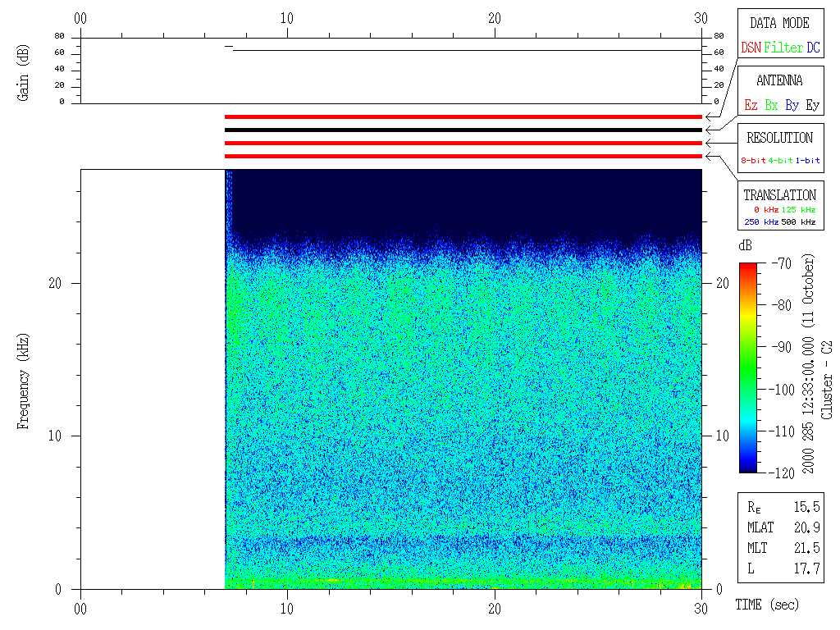Click the red DSN data mode label
The width and height of the screenshot is (840, 630).
pyautogui.click(x=751, y=48)
